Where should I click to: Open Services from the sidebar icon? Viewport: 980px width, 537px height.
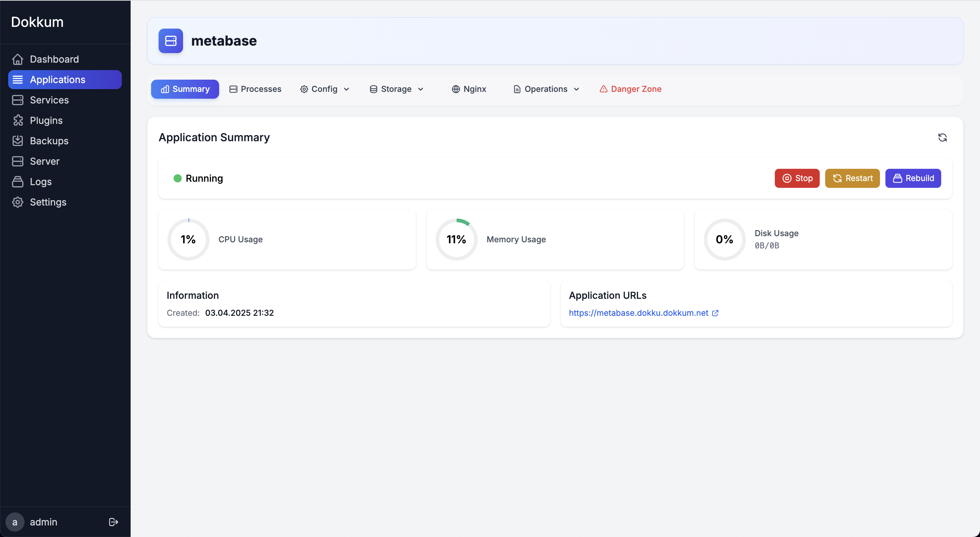pos(18,100)
